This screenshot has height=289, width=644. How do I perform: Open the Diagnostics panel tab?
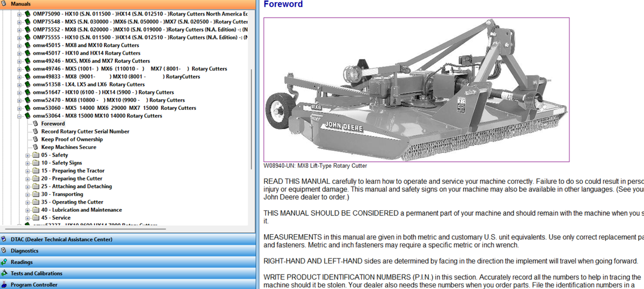[25, 251]
